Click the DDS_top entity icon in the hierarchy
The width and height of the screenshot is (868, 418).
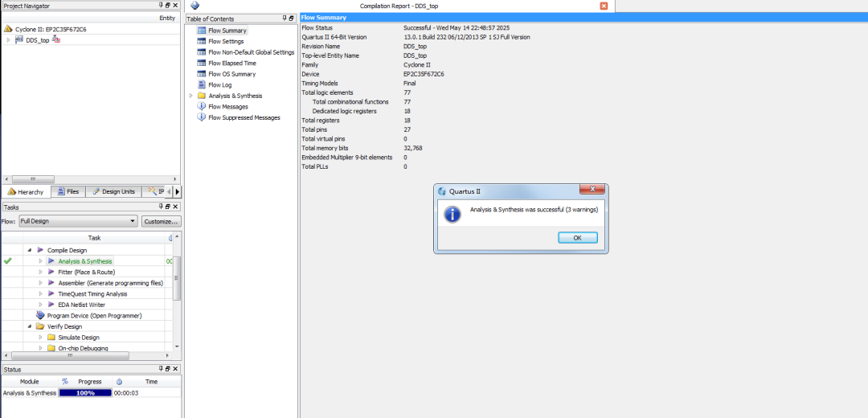pos(19,39)
